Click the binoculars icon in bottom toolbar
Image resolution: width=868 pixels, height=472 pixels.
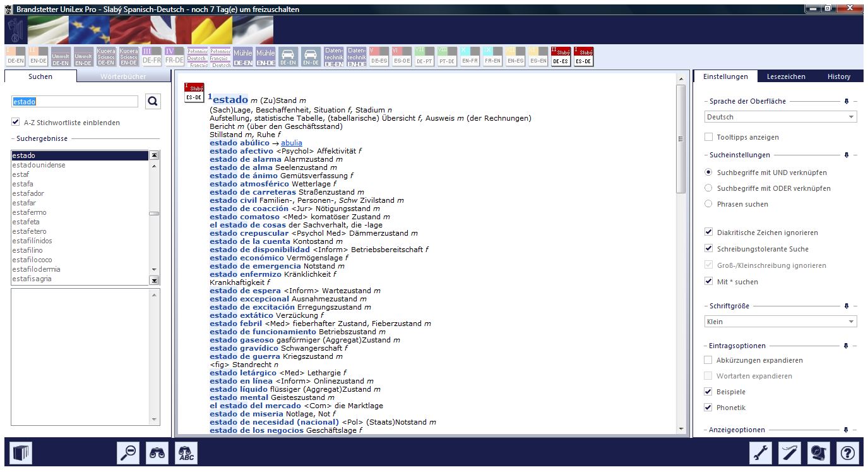[x=157, y=452]
